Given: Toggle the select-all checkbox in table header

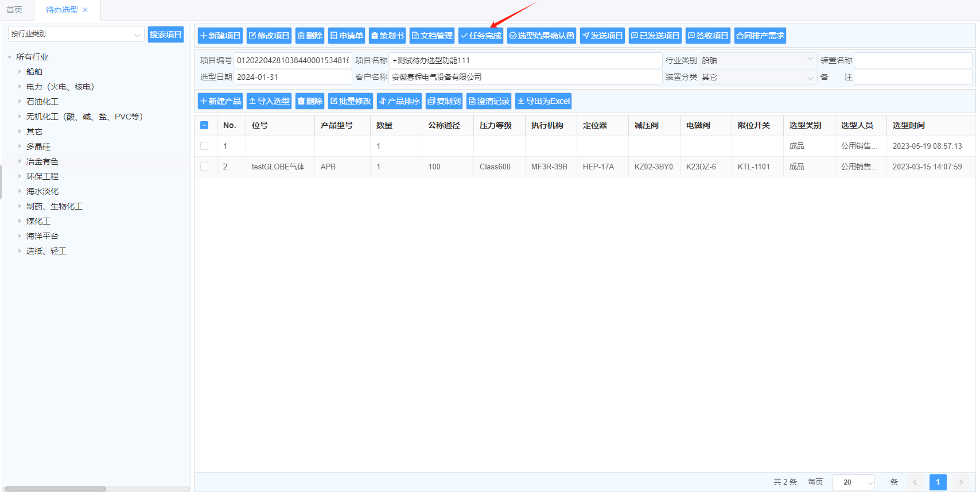Looking at the screenshot, I should pos(204,125).
